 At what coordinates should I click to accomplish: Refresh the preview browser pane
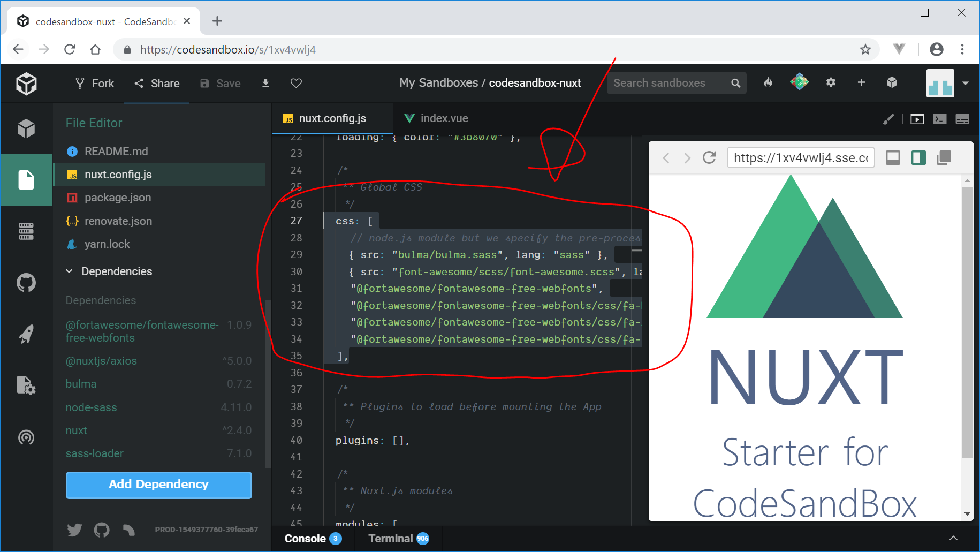(709, 157)
